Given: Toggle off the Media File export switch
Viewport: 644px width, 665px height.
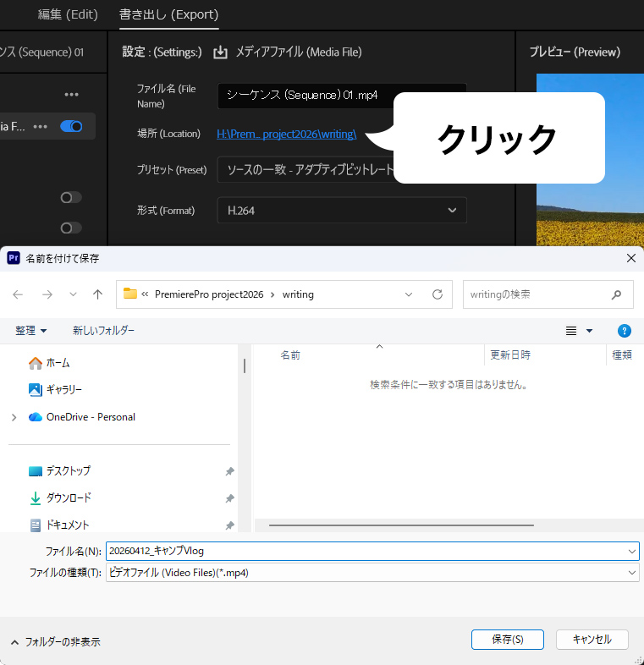Looking at the screenshot, I should [71, 126].
